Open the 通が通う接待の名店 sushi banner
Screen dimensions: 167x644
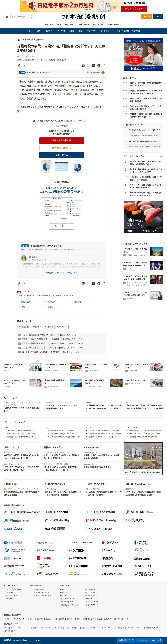point(143,217)
